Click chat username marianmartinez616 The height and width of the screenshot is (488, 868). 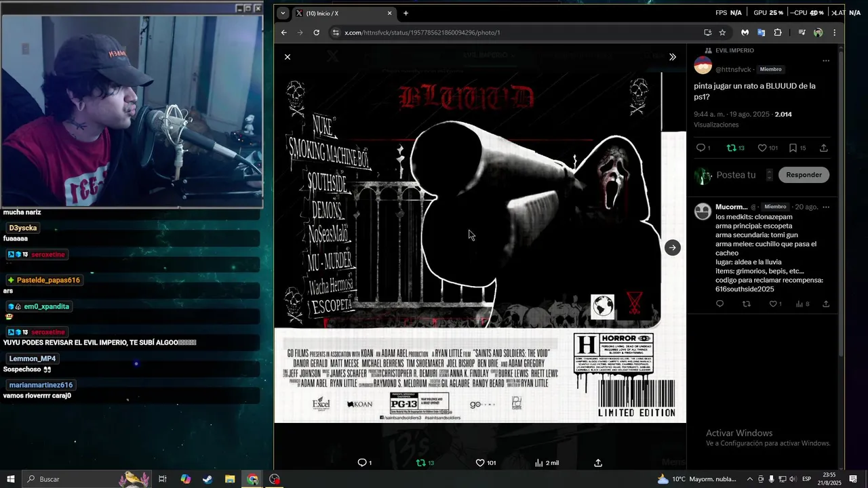coord(41,385)
